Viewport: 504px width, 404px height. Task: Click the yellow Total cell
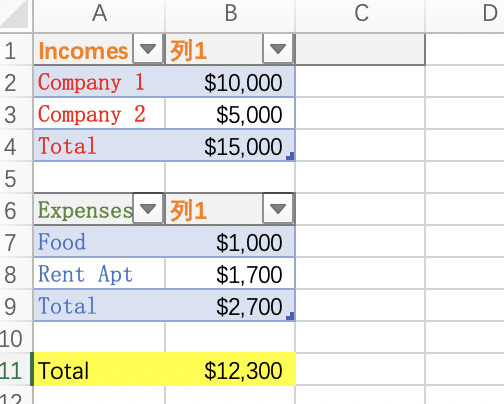(x=99, y=370)
